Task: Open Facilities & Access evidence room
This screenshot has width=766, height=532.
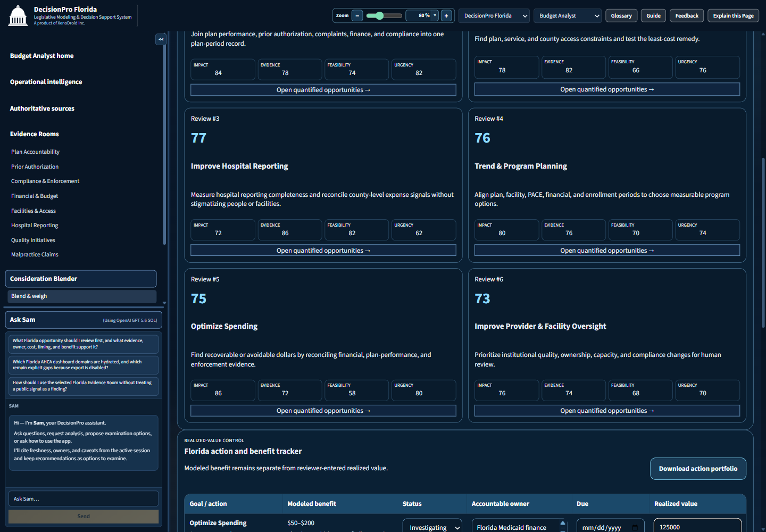Action: [x=34, y=211]
